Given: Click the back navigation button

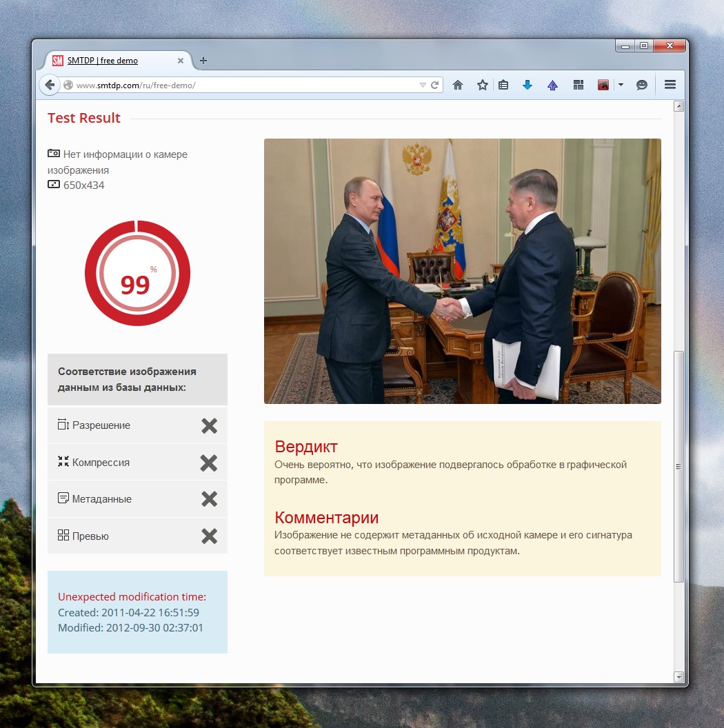Looking at the screenshot, I should (49, 84).
